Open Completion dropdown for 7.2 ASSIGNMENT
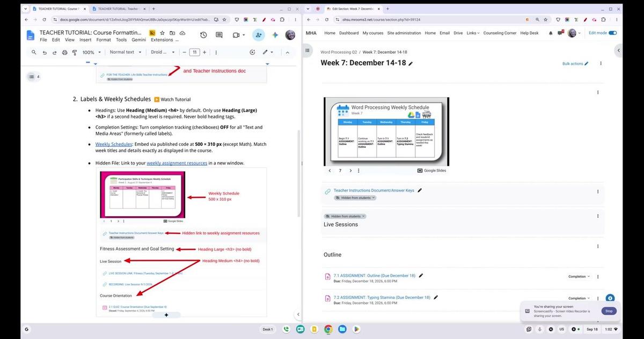 pos(579,298)
